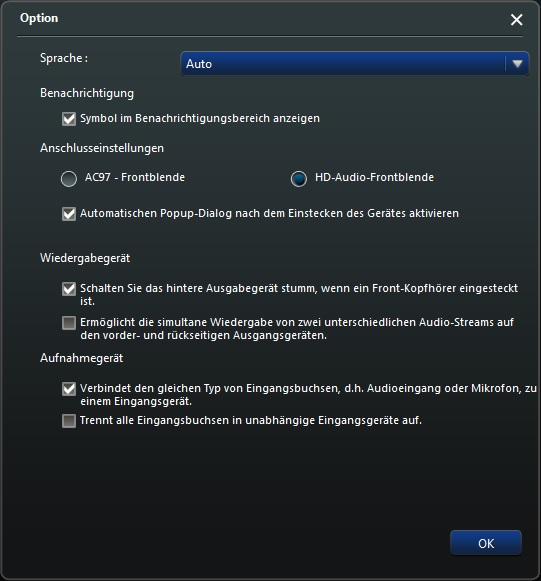This screenshot has width=541, height=581.
Task: Uncheck the Symbol im Benachrichtigungsbereich anzeigen checkbox
Action: [69, 119]
